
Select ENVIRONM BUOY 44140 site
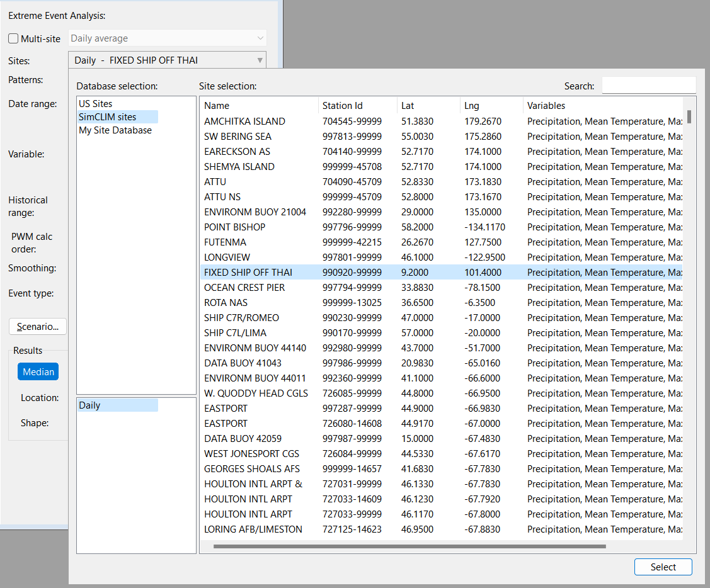[442, 348]
